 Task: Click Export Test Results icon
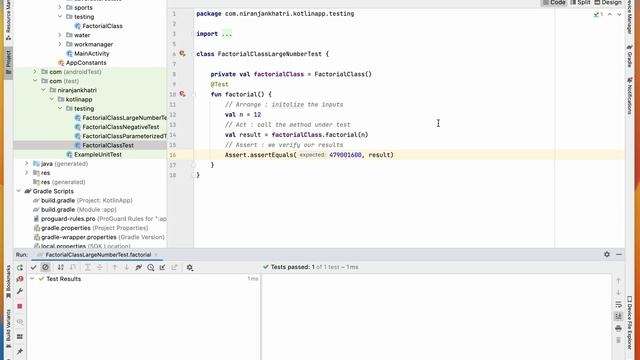point(175,267)
